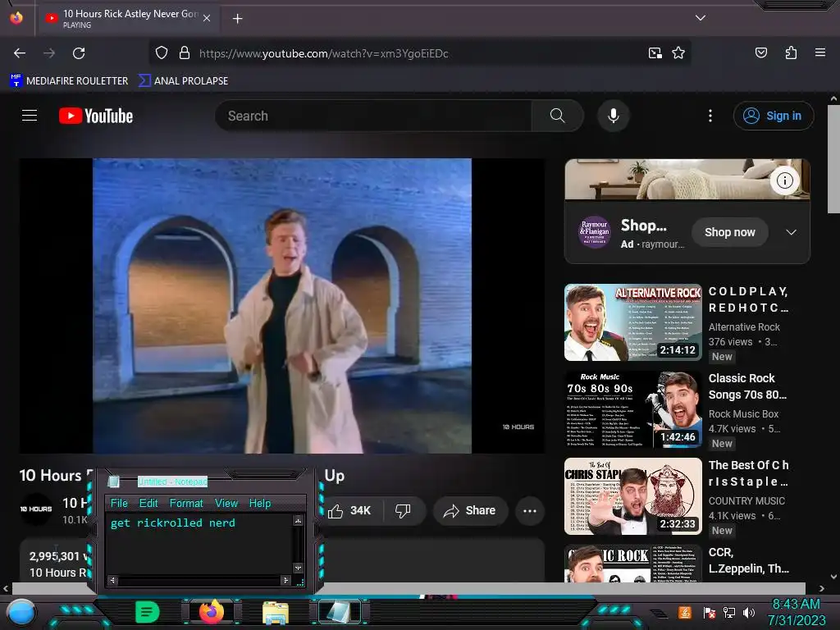Open Best Of Chris Stapleton thumbnail

click(632, 496)
